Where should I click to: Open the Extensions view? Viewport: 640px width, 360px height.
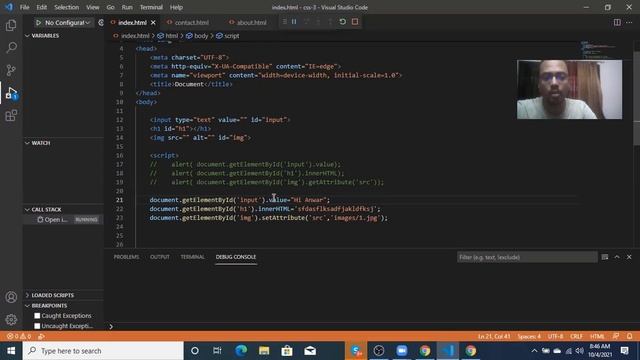11,116
